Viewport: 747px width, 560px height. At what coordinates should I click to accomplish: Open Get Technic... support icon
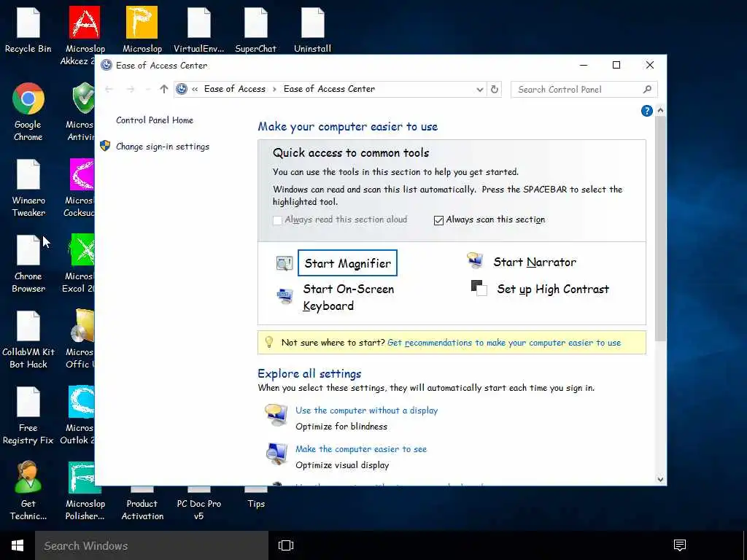click(x=28, y=491)
